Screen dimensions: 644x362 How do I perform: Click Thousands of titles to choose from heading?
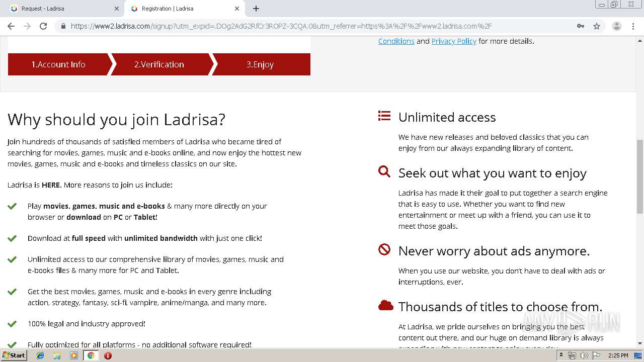[x=501, y=307]
